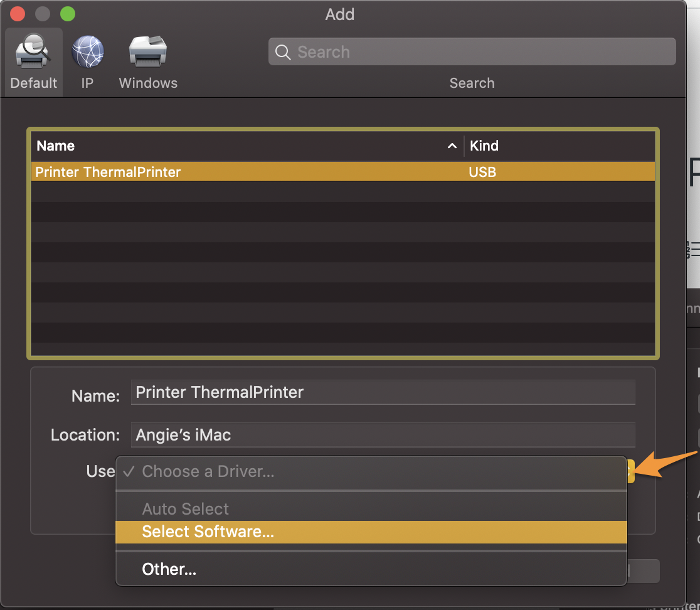
Task: Toggle the orange Use dropdown arrows
Action: 630,471
